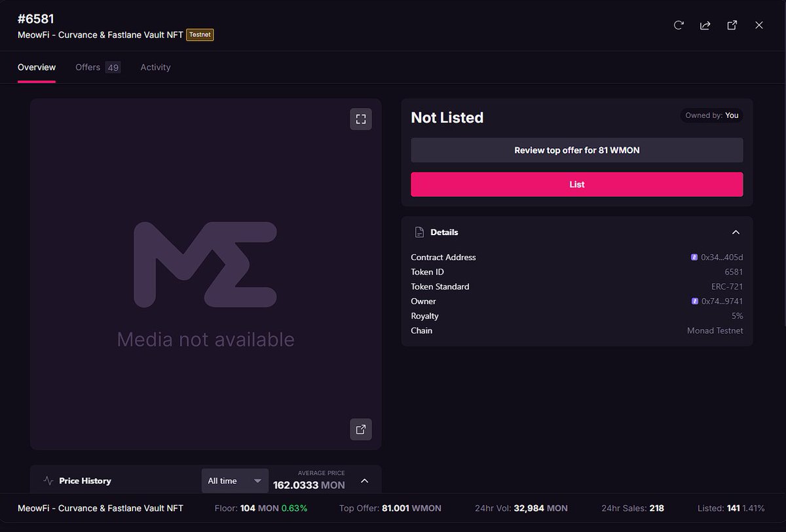This screenshot has width=786, height=532.
Task: Open item in new tab icon in header
Action: tap(732, 25)
